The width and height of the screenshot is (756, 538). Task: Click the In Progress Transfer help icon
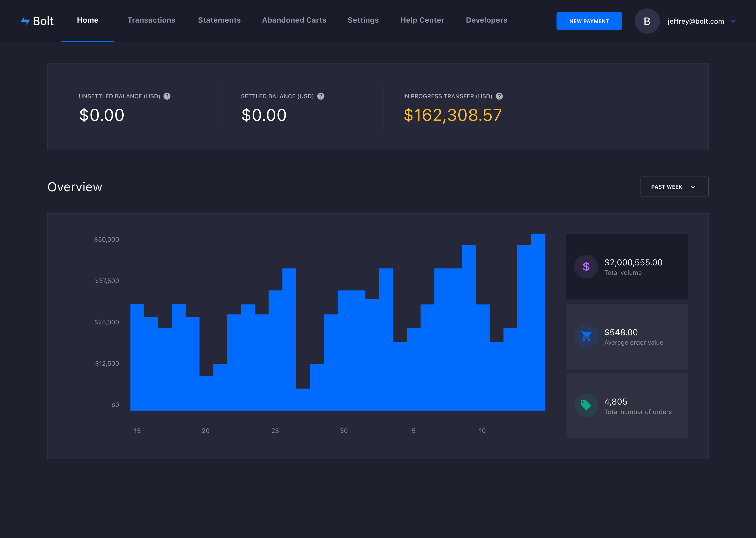click(499, 96)
